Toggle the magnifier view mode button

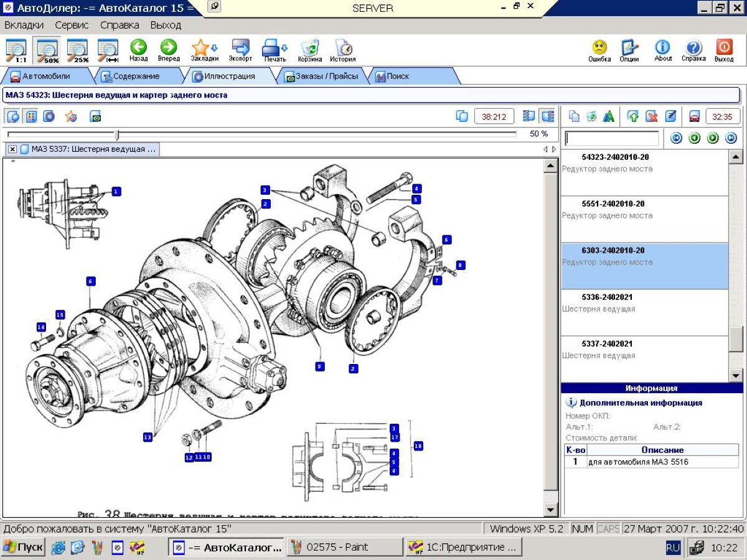point(13,116)
